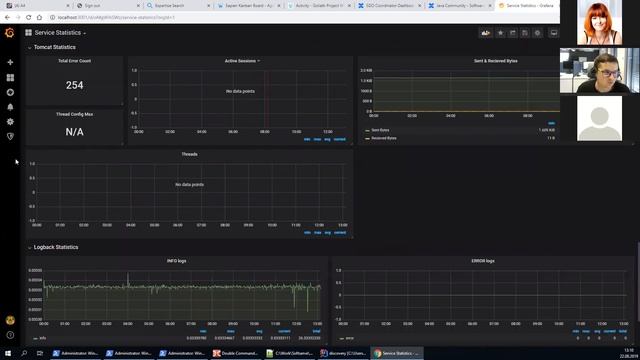This screenshot has width=640, height=360.
Task: Switch to the Expertise Search browser tab
Action: [x=178, y=6]
